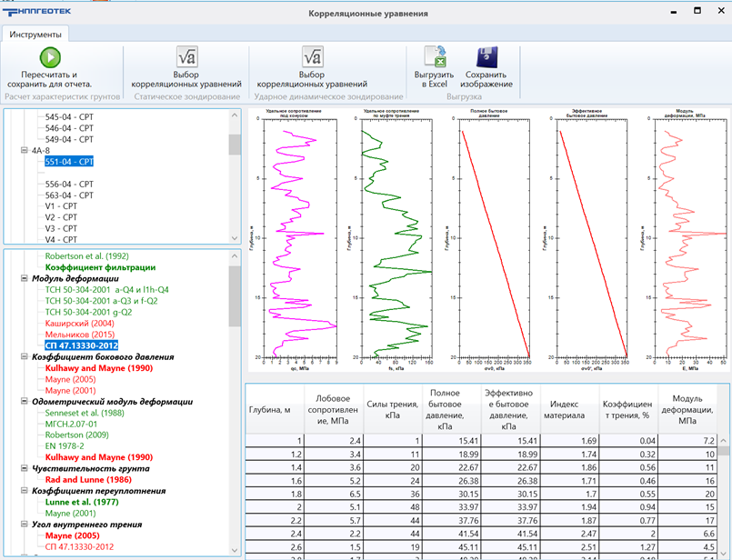Click the НППГЕОТЕК logo in title bar
The height and width of the screenshot is (560, 732).
point(39,12)
